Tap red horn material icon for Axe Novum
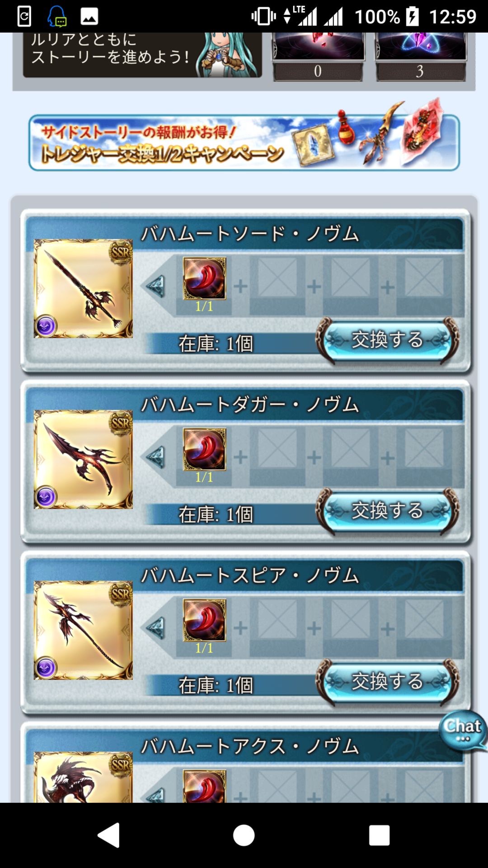 [204, 786]
